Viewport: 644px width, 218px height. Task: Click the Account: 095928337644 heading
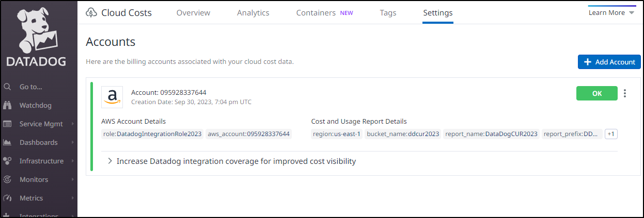pyautogui.click(x=169, y=92)
